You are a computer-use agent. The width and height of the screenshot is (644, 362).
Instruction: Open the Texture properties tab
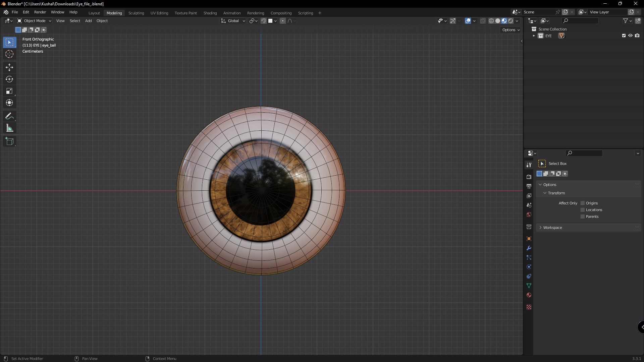coord(529,307)
